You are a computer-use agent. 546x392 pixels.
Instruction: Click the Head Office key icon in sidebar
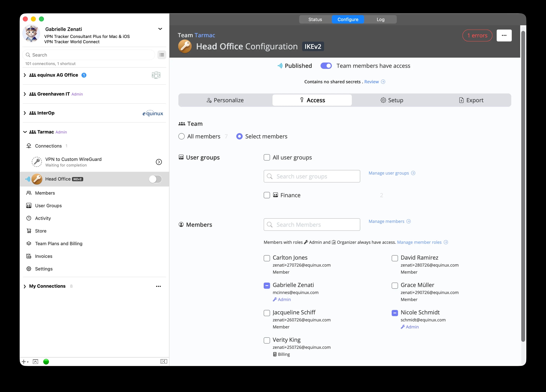coord(37,179)
